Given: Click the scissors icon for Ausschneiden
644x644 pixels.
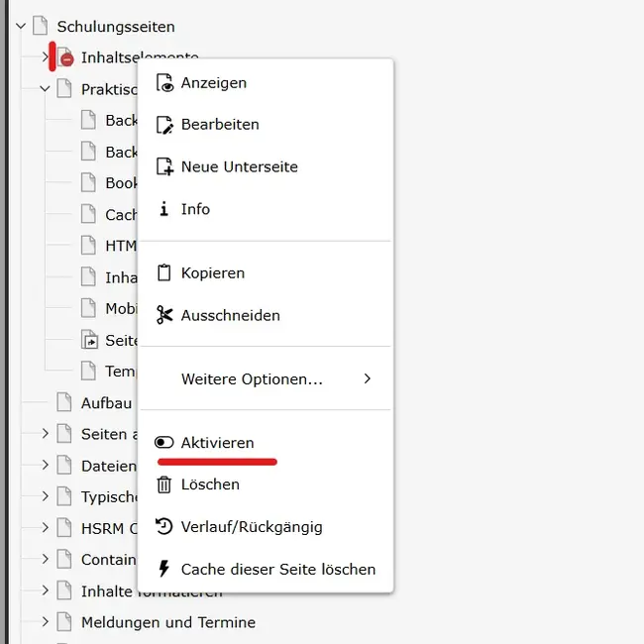Looking at the screenshot, I should click(x=164, y=315).
